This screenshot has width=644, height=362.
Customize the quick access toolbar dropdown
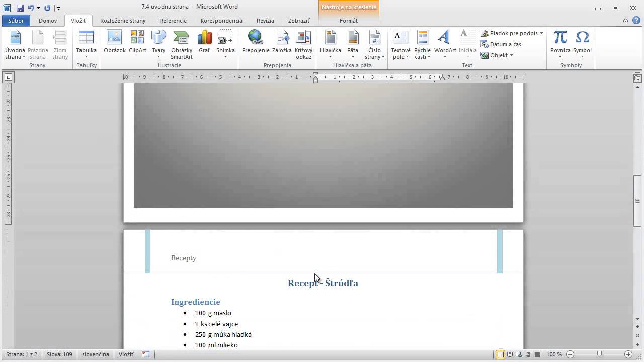pos(59,9)
